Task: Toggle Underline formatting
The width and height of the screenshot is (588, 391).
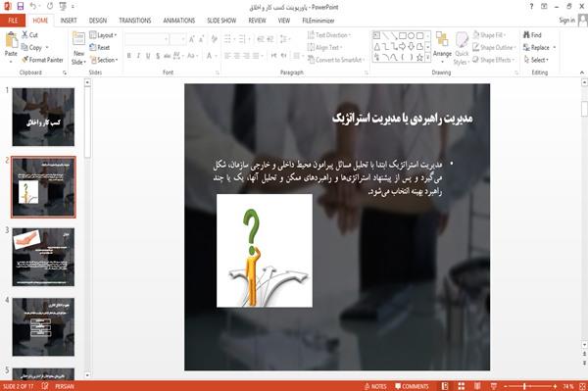Action: point(148,56)
